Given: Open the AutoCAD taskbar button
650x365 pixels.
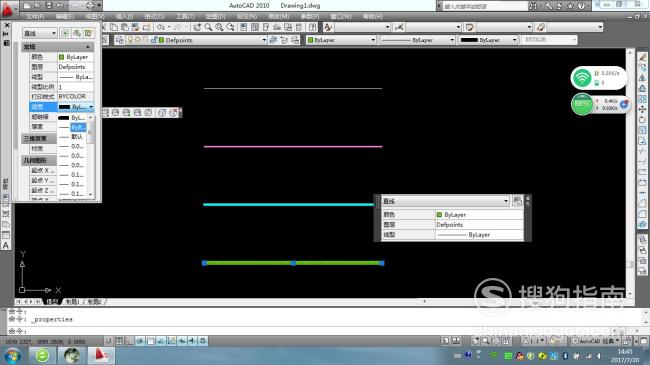Looking at the screenshot, I should 101,355.
